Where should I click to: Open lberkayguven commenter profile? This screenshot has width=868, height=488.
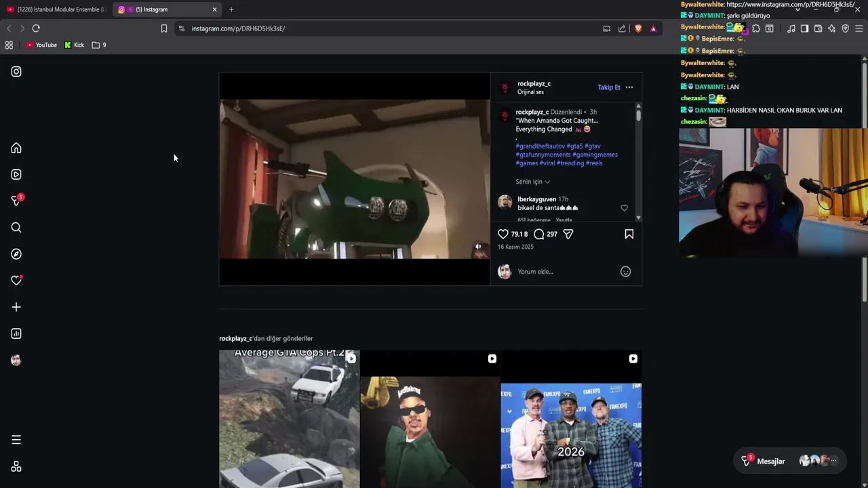tap(536, 199)
